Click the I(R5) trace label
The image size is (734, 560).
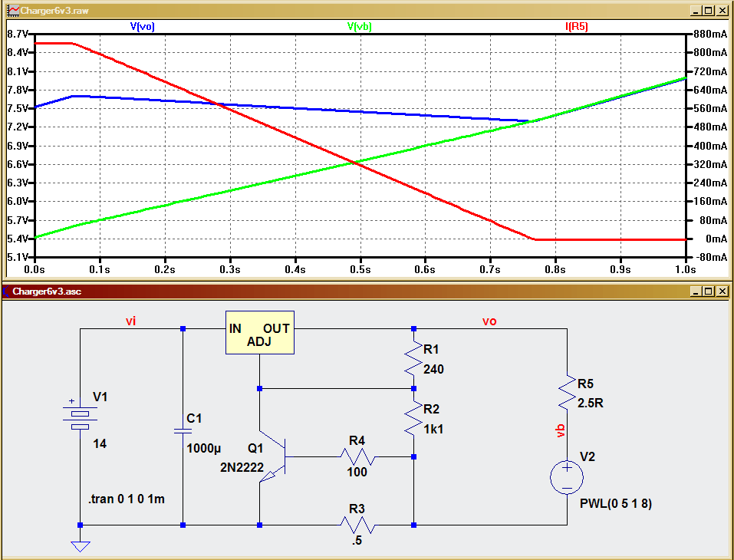tap(577, 26)
